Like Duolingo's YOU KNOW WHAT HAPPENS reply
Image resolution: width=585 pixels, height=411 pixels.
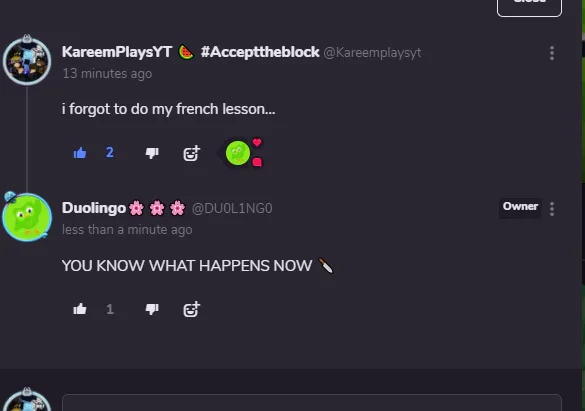pyautogui.click(x=80, y=309)
